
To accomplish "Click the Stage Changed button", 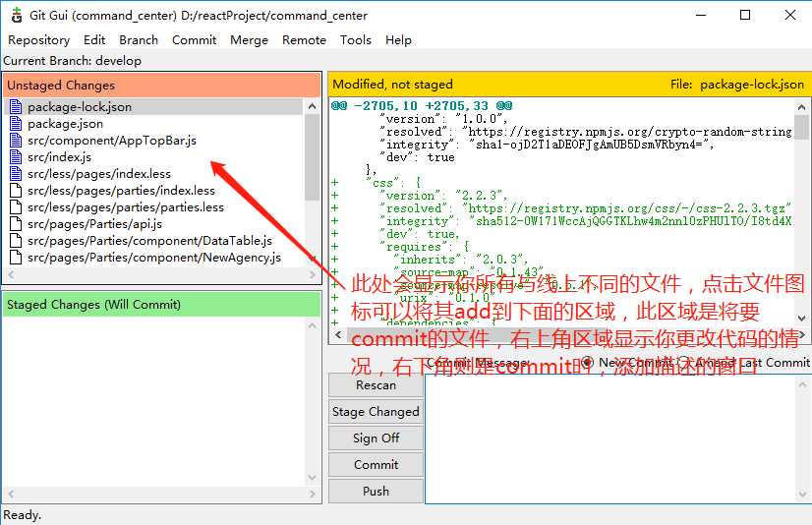I will click(x=376, y=412).
